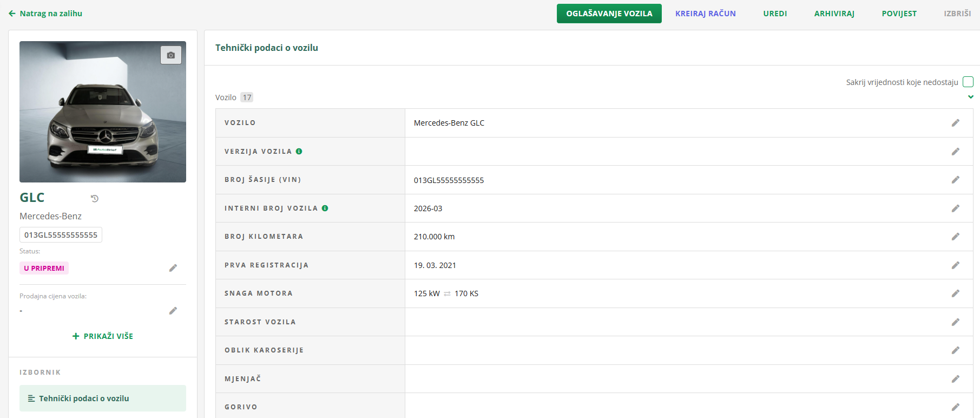This screenshot has width=980, height=418.
Task: Toggle the Sakrij vrijednosti koje nedostaju checkbox
Action: click(968, 82)
